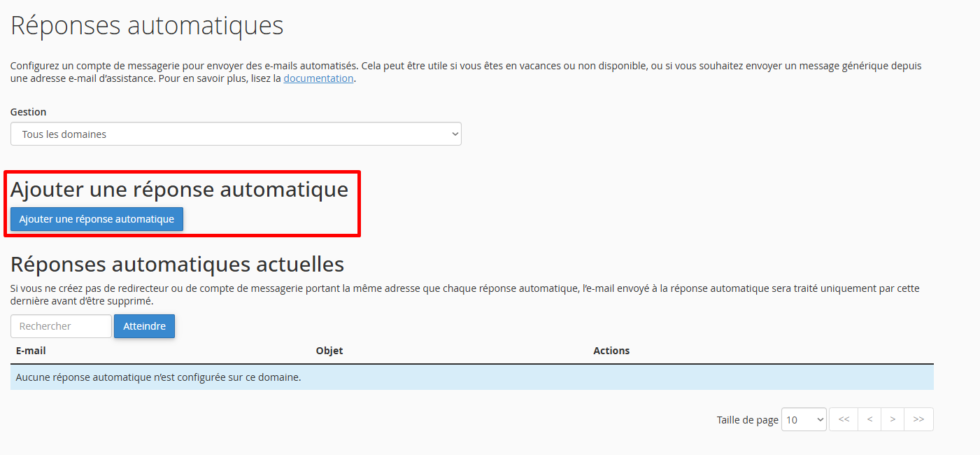Screen dimensions: 980x455
Task: Focus the Rechercher search field
Action: pyautogui.click(x=61, y=326)
